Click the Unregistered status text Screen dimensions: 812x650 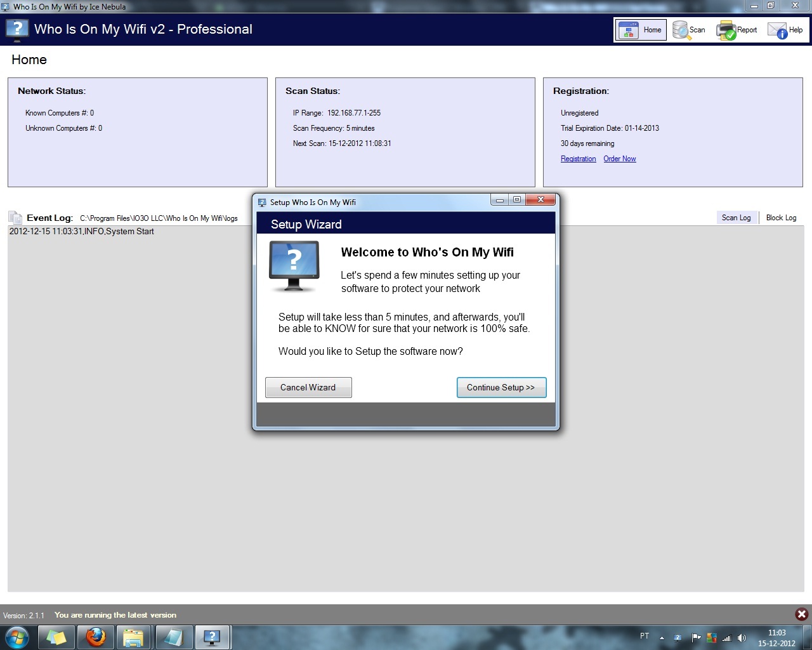[x=579, y=113]
